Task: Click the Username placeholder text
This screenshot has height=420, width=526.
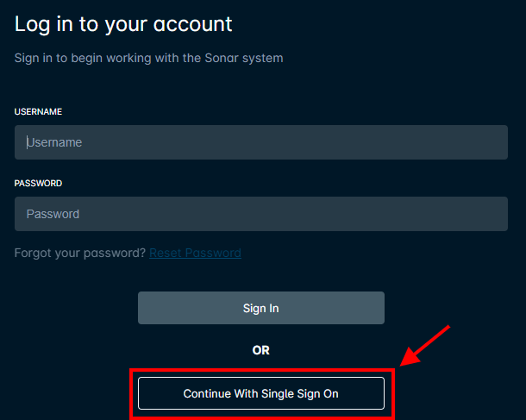Action: point(54,142)
